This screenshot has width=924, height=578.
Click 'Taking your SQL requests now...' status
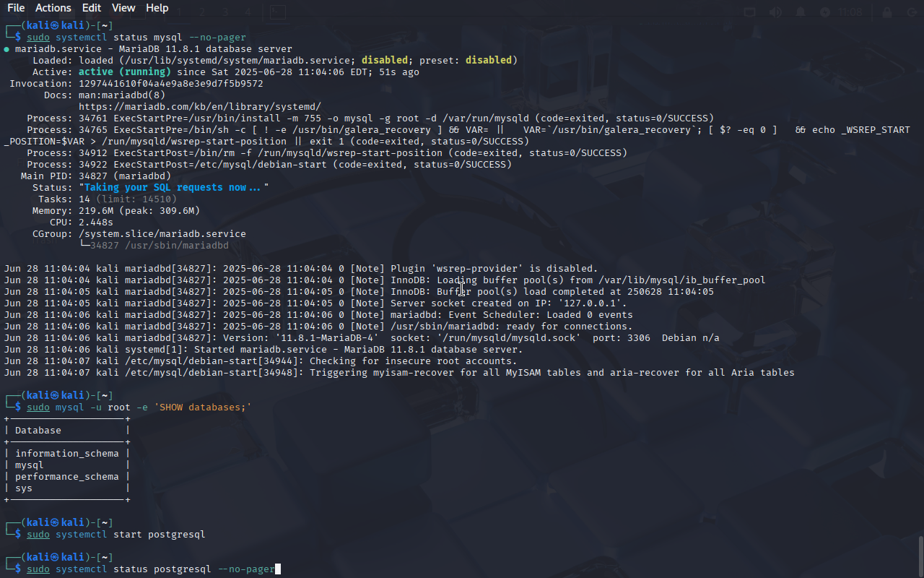[x=174, y=187]
